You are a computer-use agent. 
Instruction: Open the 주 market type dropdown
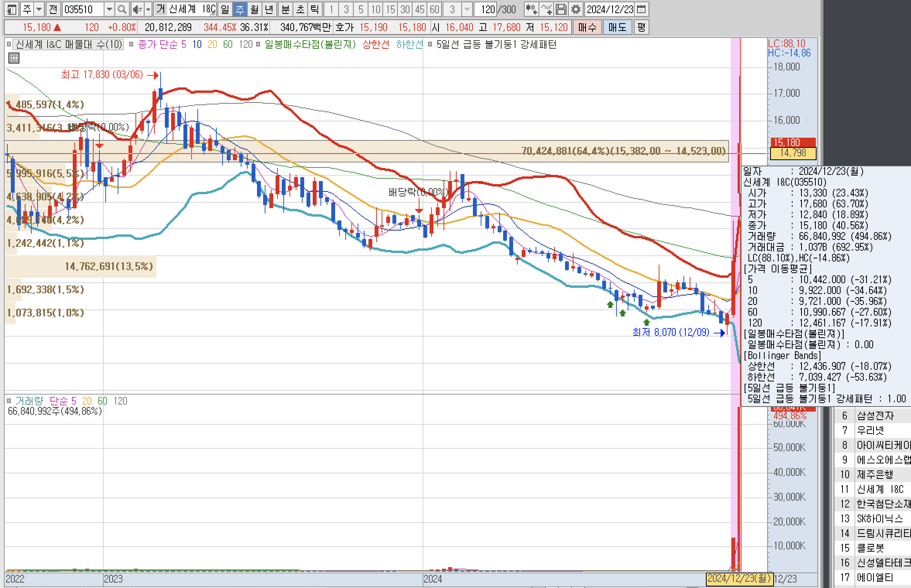click(x=39, y=9)
